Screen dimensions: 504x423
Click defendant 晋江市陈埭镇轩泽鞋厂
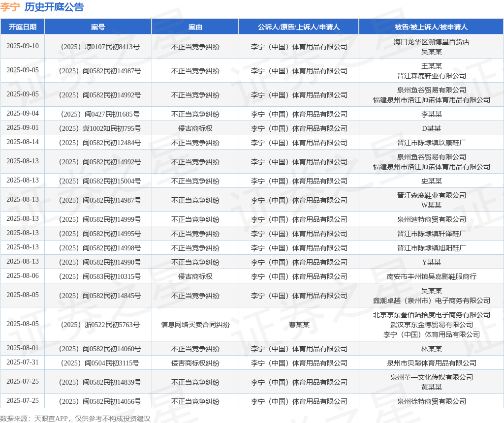pyautogui.click(x=431, y=234)
